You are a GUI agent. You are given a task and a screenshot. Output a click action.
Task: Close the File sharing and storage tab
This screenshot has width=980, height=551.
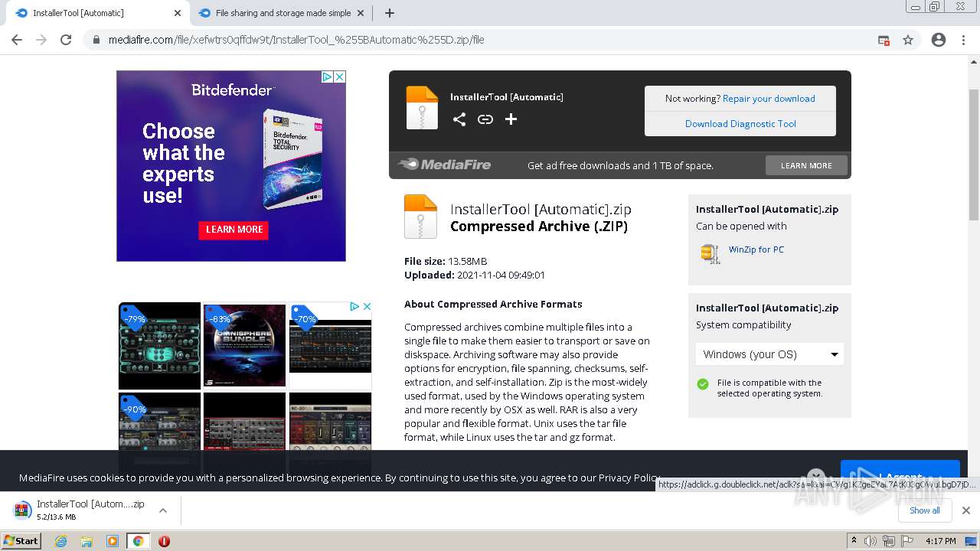(x=361, y=13)
